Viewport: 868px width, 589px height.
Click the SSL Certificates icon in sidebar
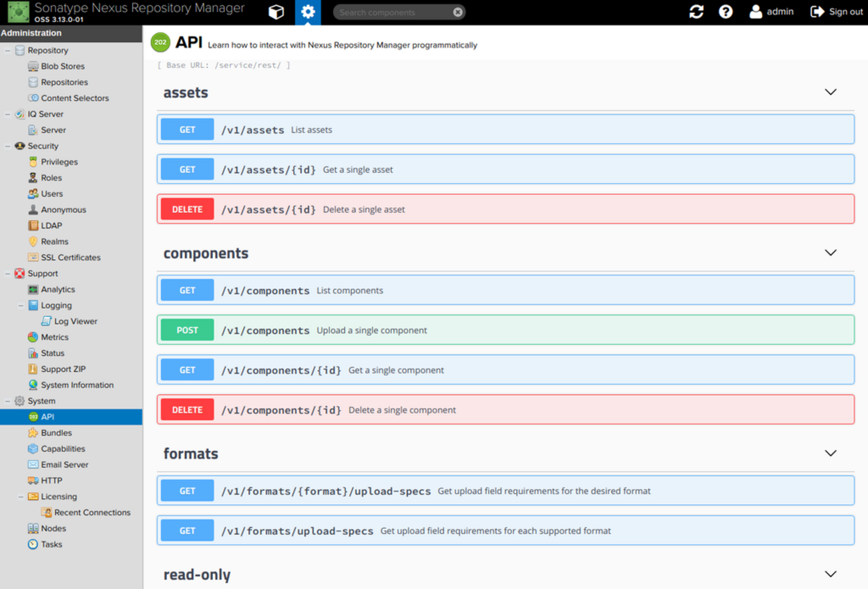tap(33, 257)
